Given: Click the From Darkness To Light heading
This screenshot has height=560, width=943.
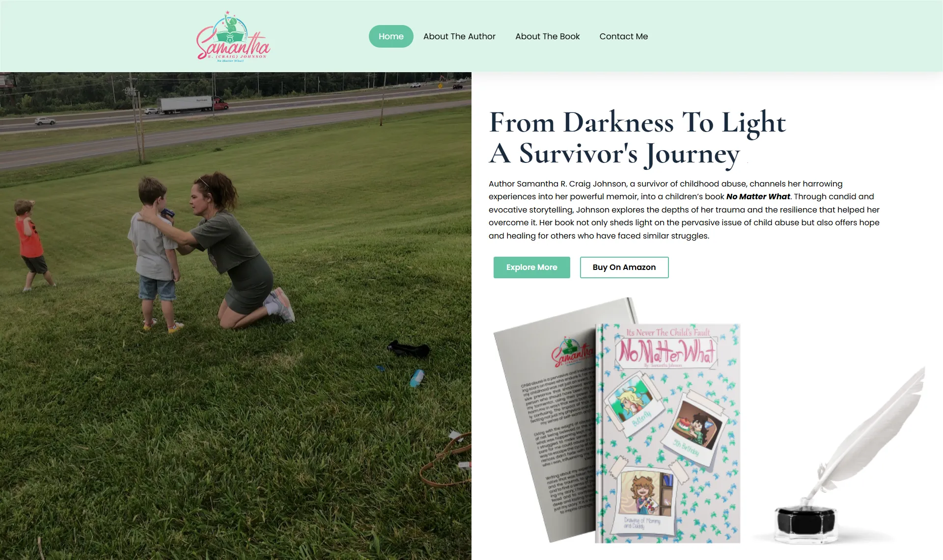Looking at the screenshot, I should click(637, 122).
